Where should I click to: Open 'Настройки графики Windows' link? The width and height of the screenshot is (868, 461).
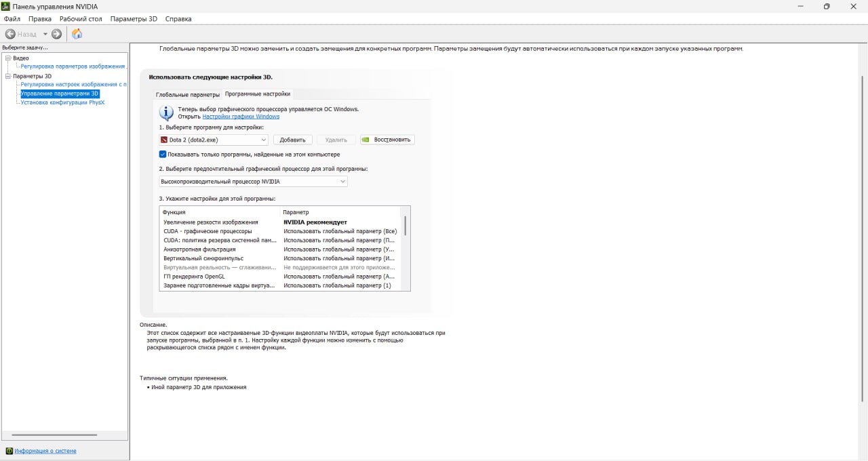pyautogui.click(x=241, y=117)
